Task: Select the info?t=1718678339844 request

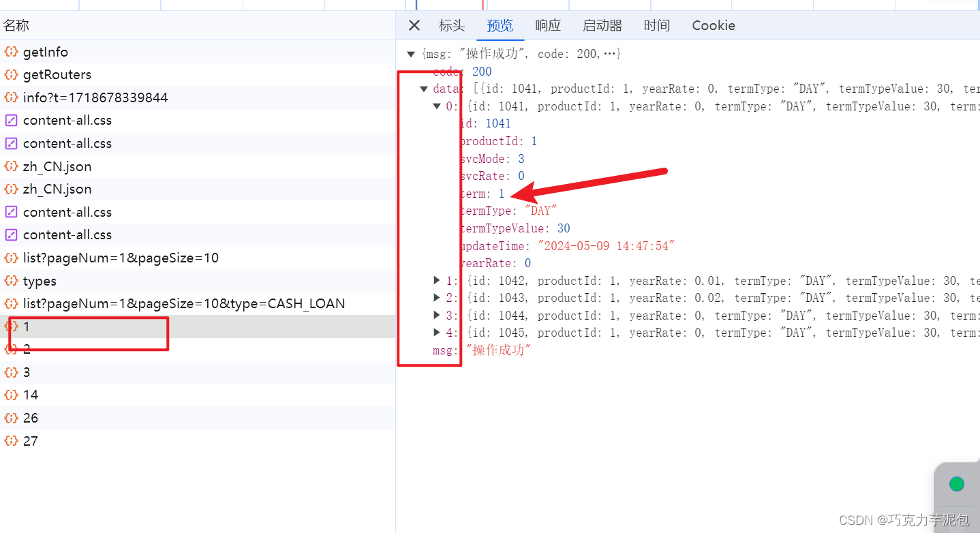Action: (x=198, y=97)
